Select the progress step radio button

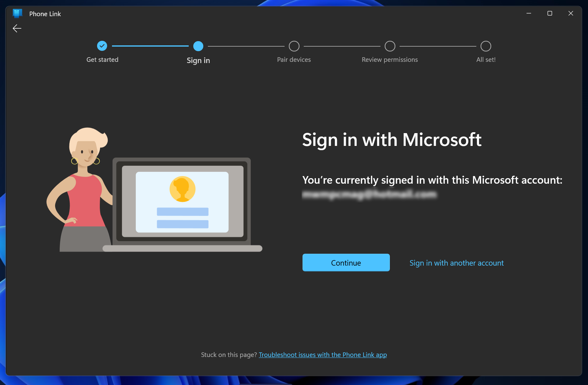point(198,46)
